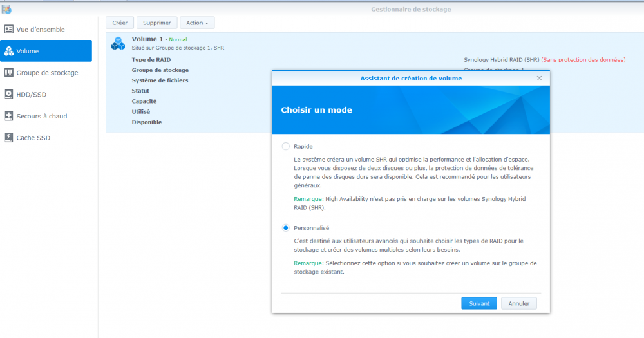Close the Assistant de création de volume dialog
Viewport: 644px width, 338px height.
(539, 78)
